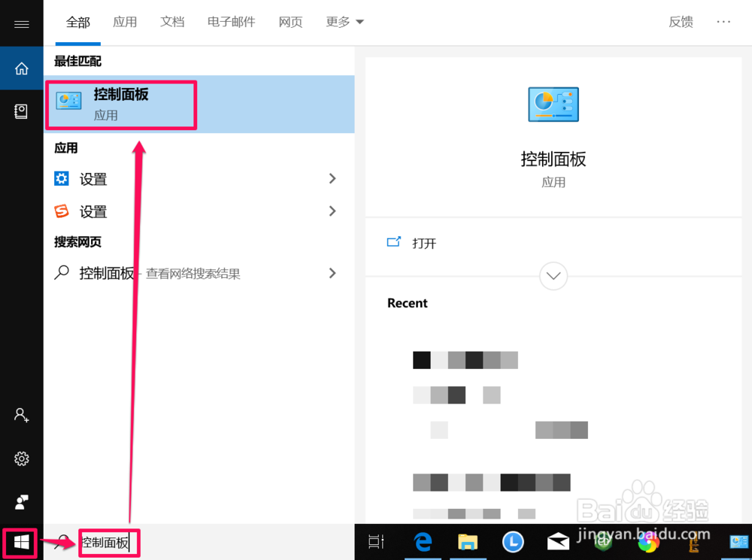Expand the chevron below 打开 for more actions

(x=553, y=276)
